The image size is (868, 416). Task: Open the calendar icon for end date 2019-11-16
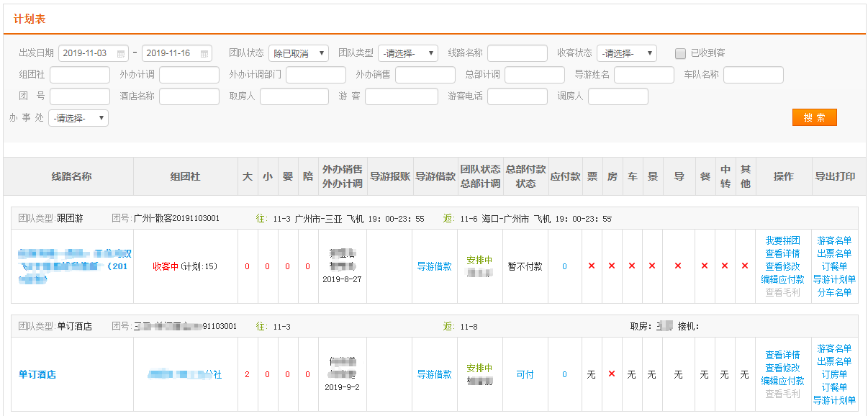(x=205, y=54)
